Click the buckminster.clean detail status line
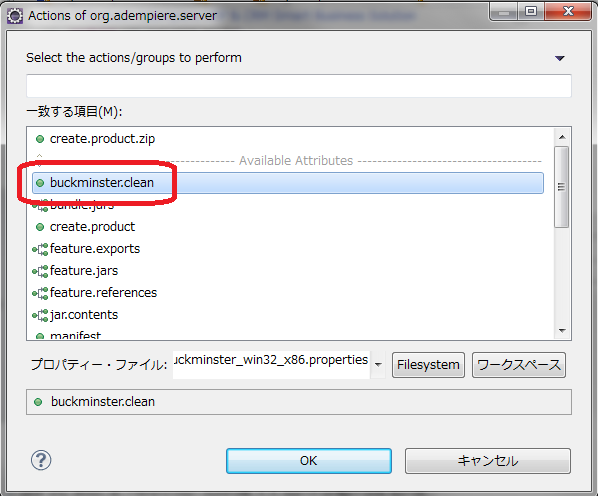 point(299,402)
